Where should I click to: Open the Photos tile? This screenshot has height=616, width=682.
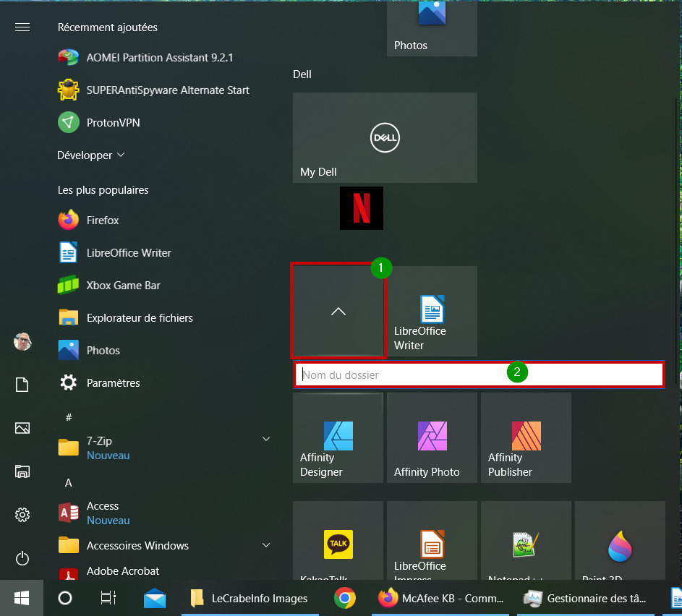[x=432, y=28]
